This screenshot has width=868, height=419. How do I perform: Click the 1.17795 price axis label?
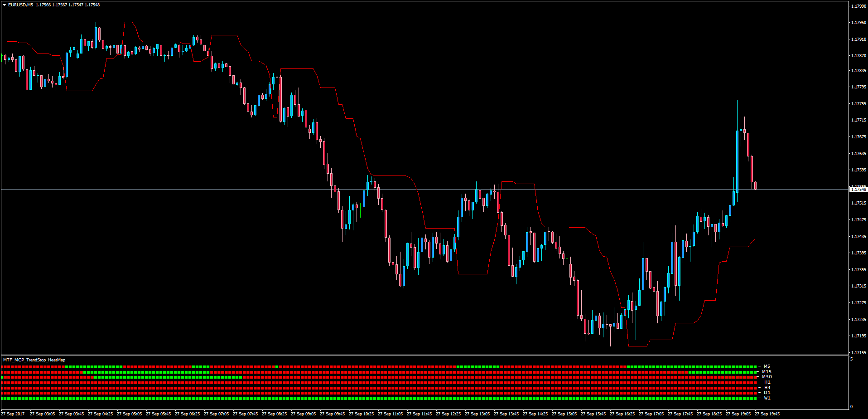point(858,87)
